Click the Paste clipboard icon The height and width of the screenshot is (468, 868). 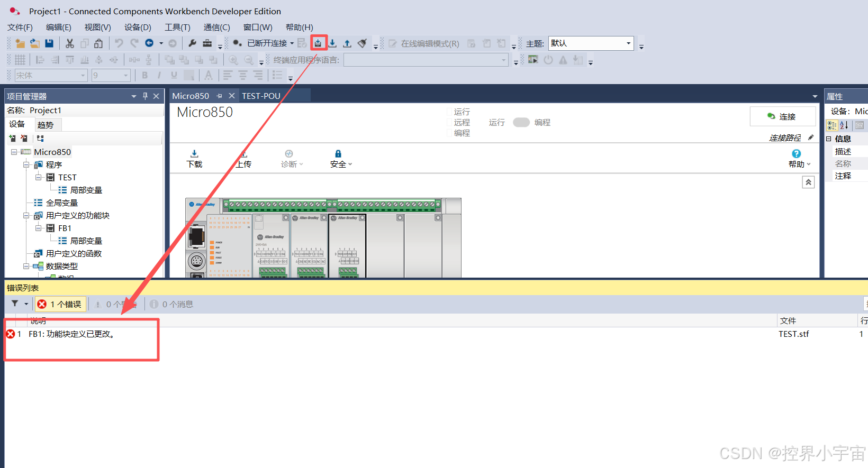(x=98, y=43)
